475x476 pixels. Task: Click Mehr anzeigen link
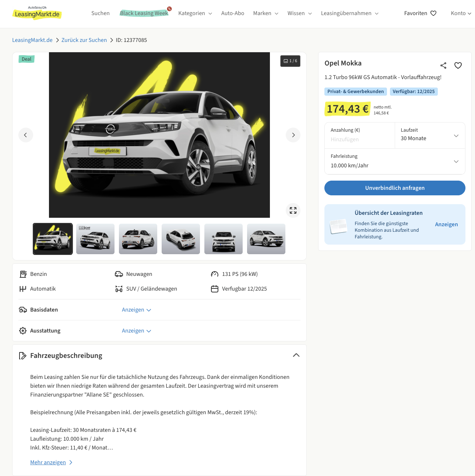48,462
